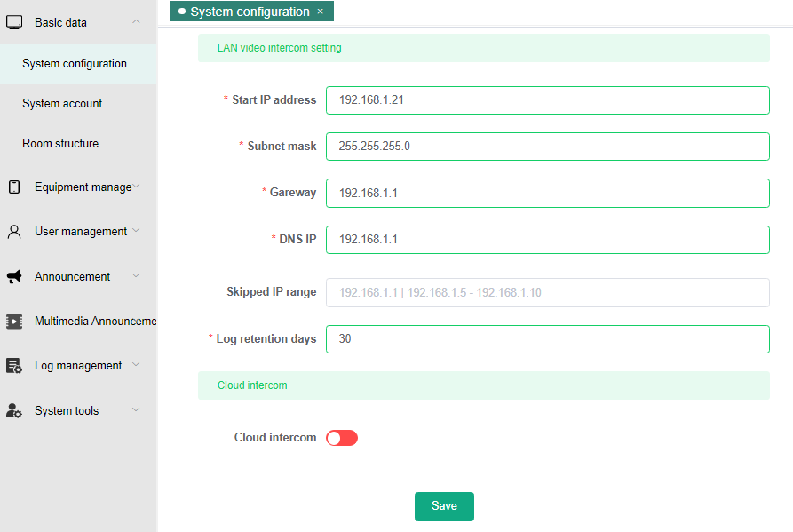Click the Multimedia Announcement film icon
The image size is (793, 532).
tap(14, 322)
